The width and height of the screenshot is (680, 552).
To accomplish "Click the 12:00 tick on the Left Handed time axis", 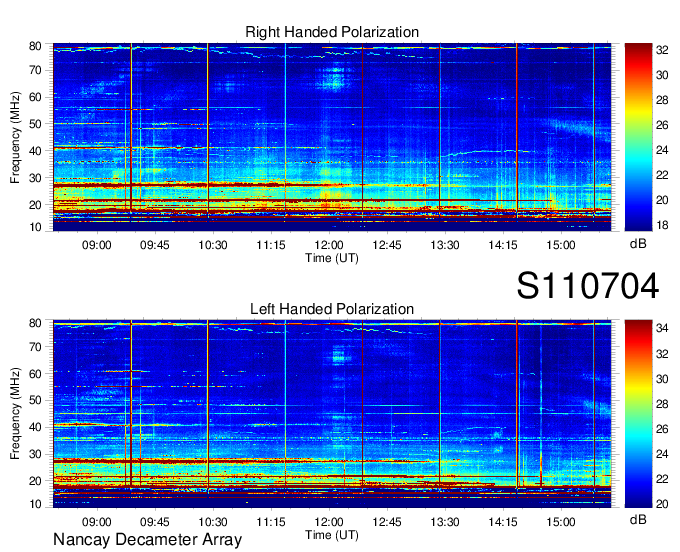I will click(x=329, y=522).
